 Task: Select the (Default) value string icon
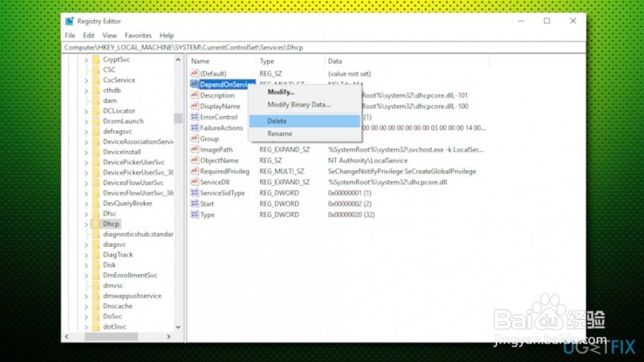(x=195, y=74)
